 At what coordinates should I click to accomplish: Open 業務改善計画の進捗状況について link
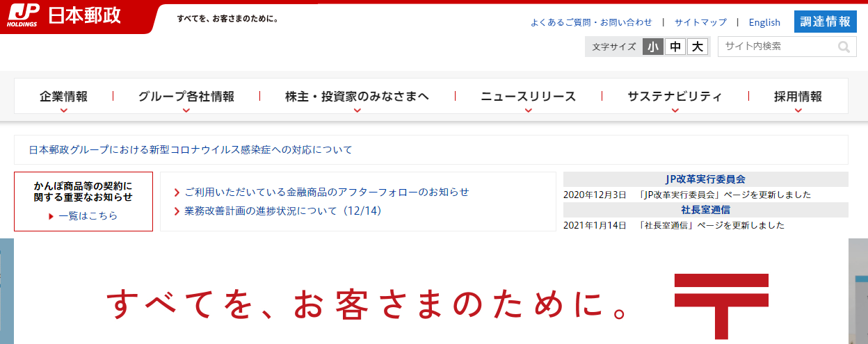283,211
